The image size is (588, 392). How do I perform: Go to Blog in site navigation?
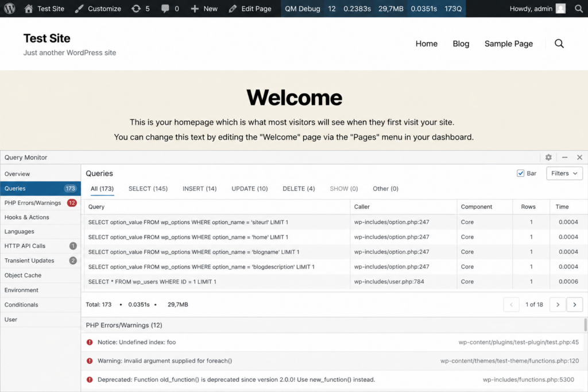[x=461, y=44]
